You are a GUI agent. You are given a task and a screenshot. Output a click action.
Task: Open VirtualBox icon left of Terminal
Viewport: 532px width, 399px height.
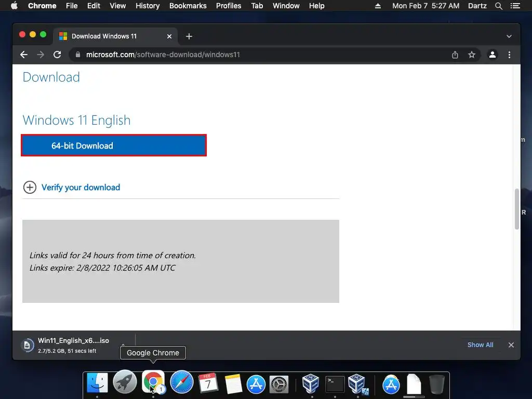pos(311,383)
